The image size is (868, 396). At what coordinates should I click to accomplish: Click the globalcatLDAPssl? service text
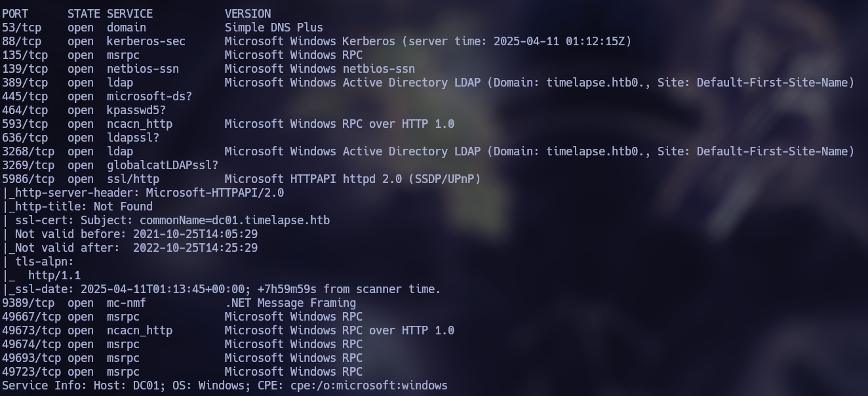point(162,165)
